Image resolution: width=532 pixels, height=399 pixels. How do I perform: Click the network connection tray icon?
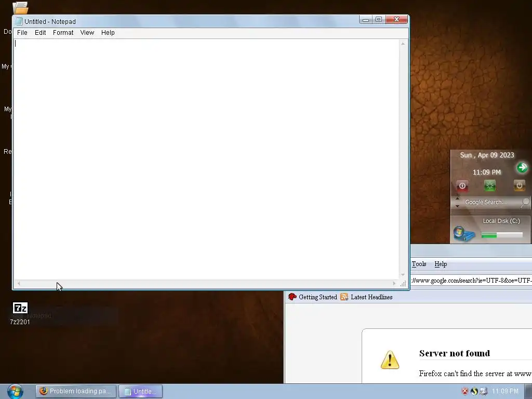point(484,391)
